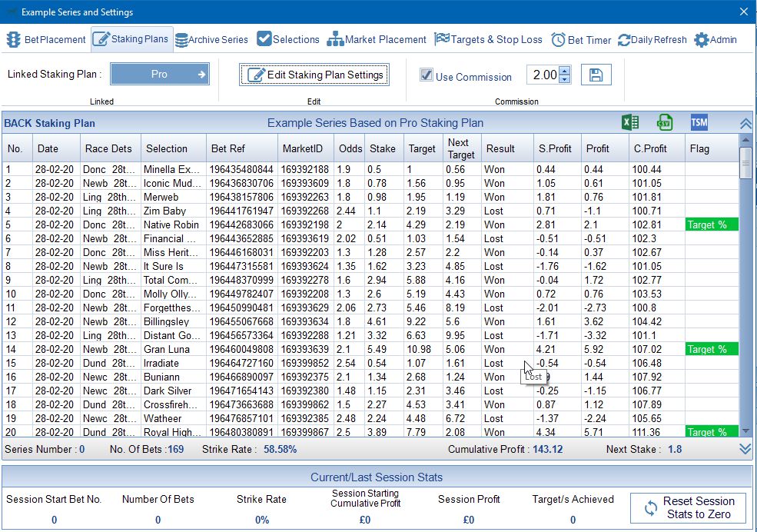757x532 pixels.
Task: Click the Buniann selection cell
Action: coord(174,377)
